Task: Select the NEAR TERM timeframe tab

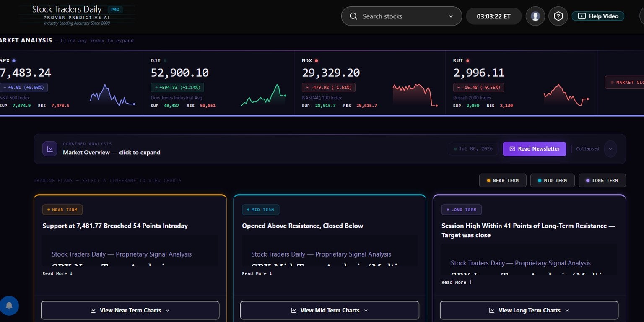Action: (x=503, y=181)
